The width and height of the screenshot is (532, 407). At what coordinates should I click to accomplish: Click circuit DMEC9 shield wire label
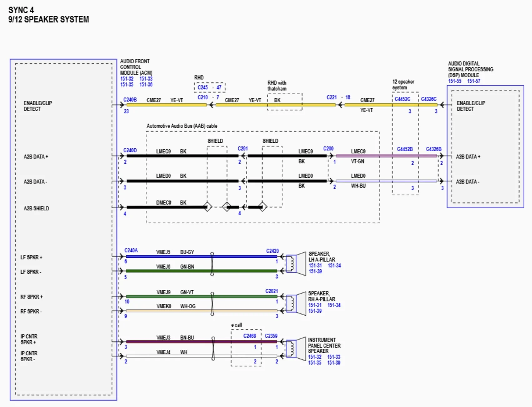click(164, 203)
